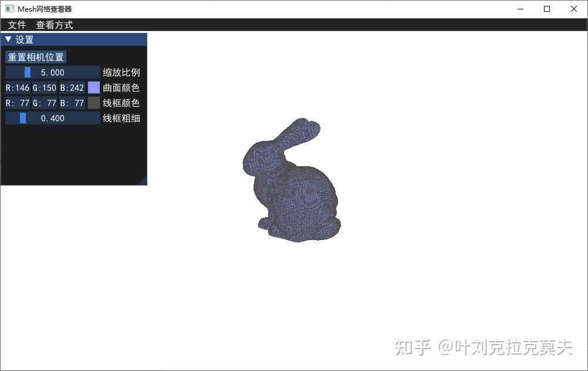Click the Mesh网格查看器 application icon
The image size is (588, 371).
pos(9,9)
